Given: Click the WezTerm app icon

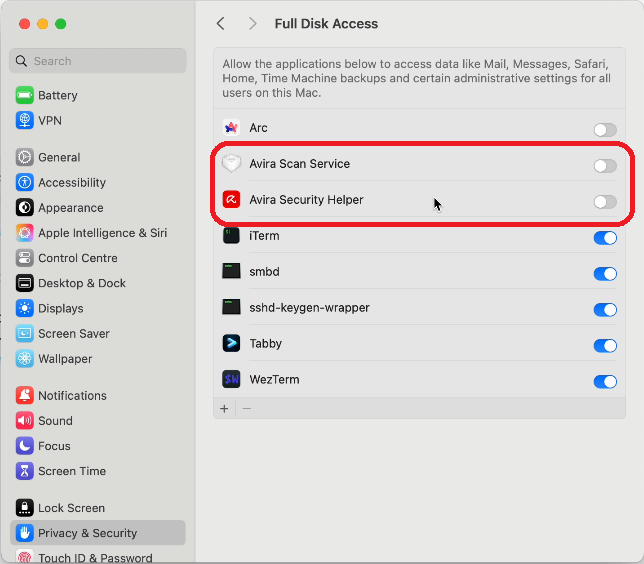Looking at the screenshot, I should coord(231,379).
